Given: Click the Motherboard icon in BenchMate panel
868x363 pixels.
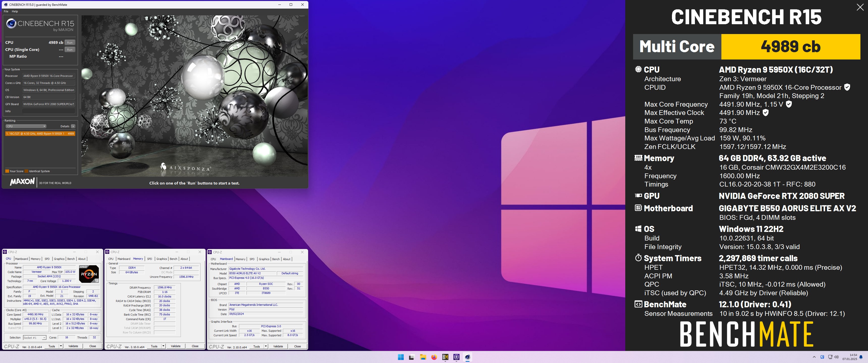Looking at the screenshot, I should pyautogui.click(x=638, y=208).
